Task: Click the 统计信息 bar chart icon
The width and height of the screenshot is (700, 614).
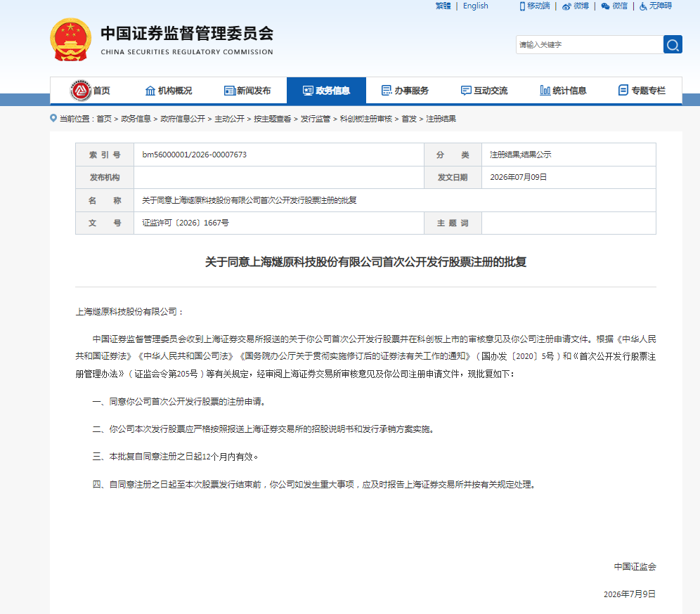Action: (x=545, y=91)
